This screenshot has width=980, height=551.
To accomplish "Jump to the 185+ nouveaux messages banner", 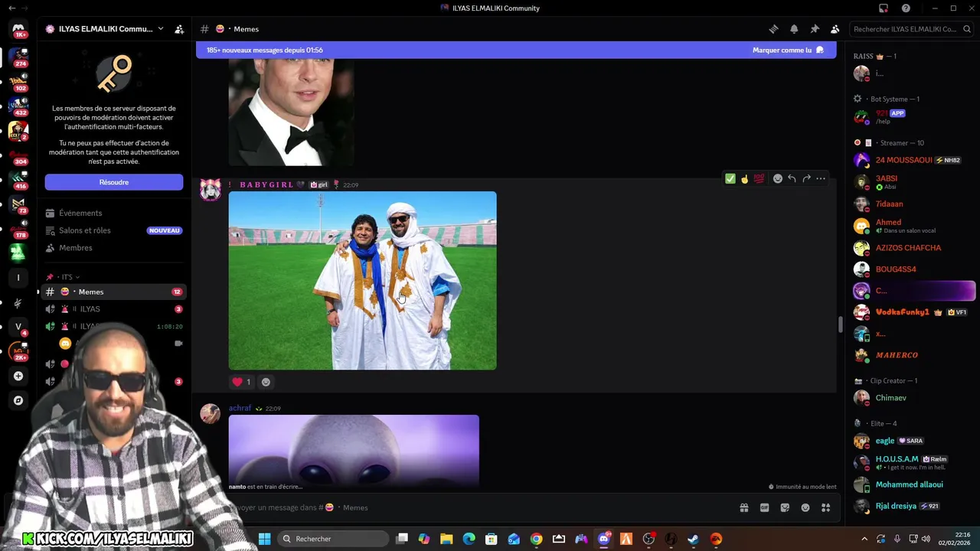I will point(264,51).
